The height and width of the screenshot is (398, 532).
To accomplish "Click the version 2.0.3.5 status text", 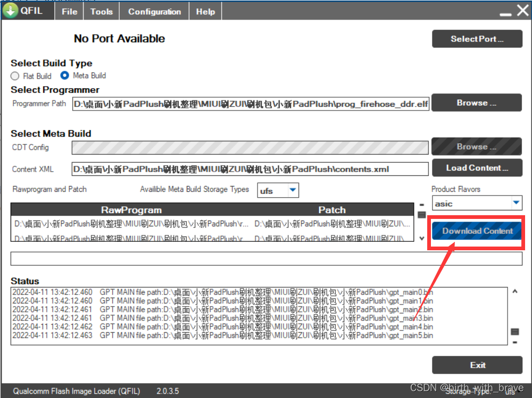I will point(168,391).
